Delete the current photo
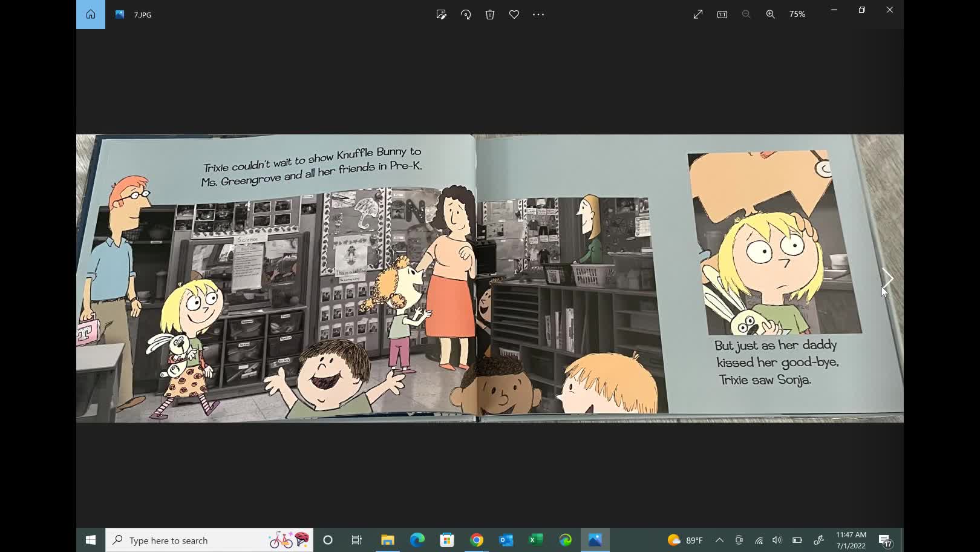This screenshot has width=980, height=552. 489,14
